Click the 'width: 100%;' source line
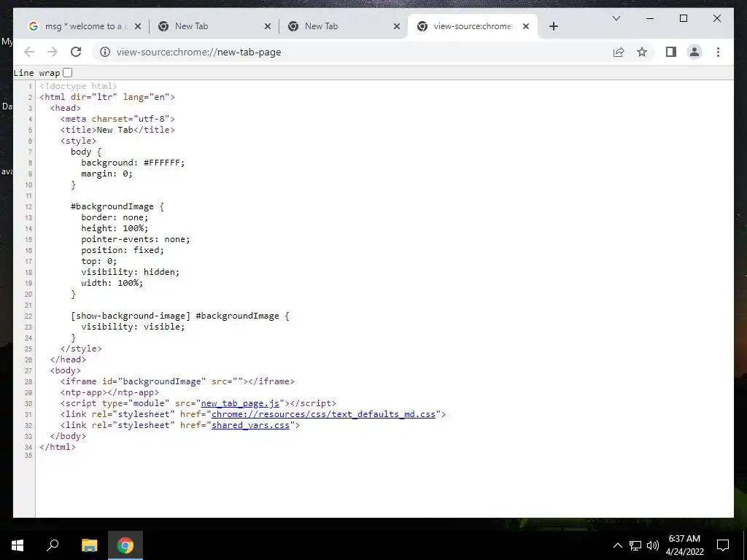 (112, 284)
